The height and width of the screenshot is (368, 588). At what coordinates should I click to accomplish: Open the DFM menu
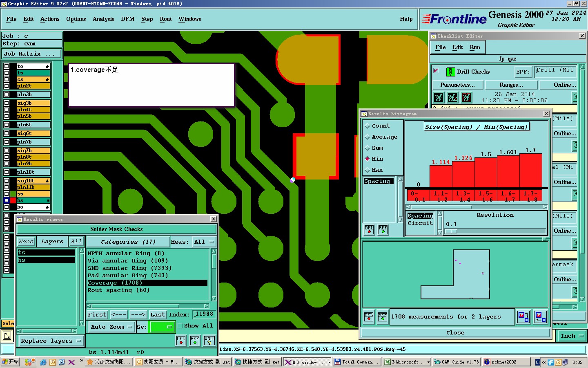point(128,19)
